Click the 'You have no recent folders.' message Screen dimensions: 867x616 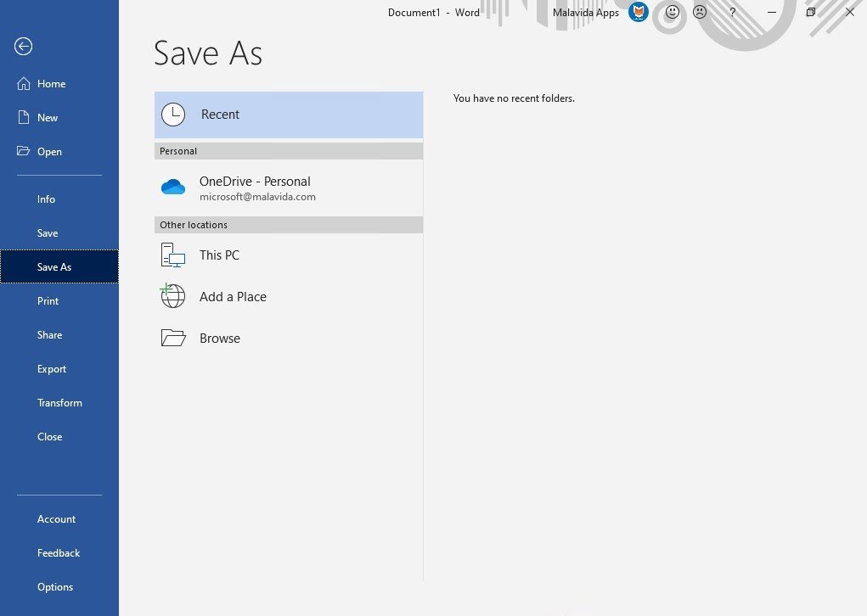[x=514, y=98]
